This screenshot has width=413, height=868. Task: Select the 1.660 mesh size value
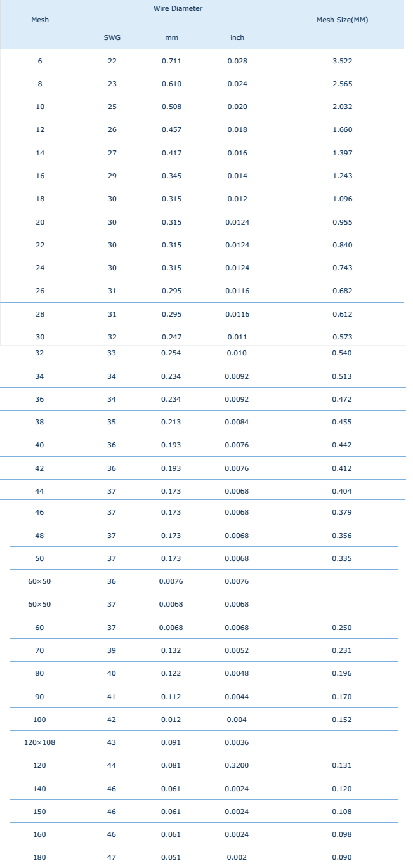click(342, 130)
